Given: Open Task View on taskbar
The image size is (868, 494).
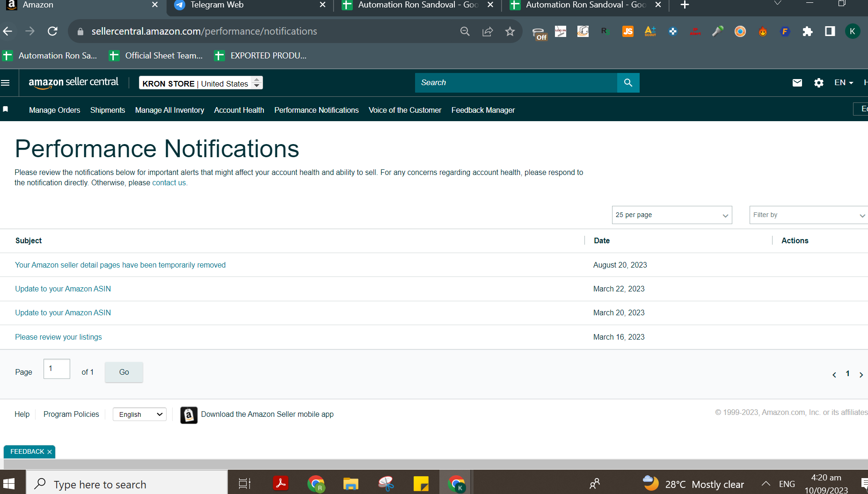Looking at the screenshot, I should click(x=245, y=484).
